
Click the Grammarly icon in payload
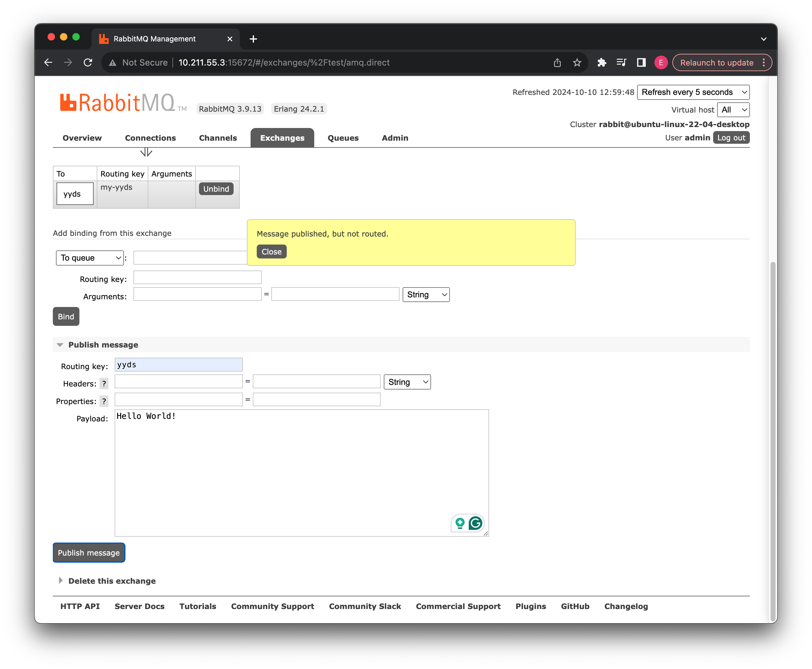[475, 523]
